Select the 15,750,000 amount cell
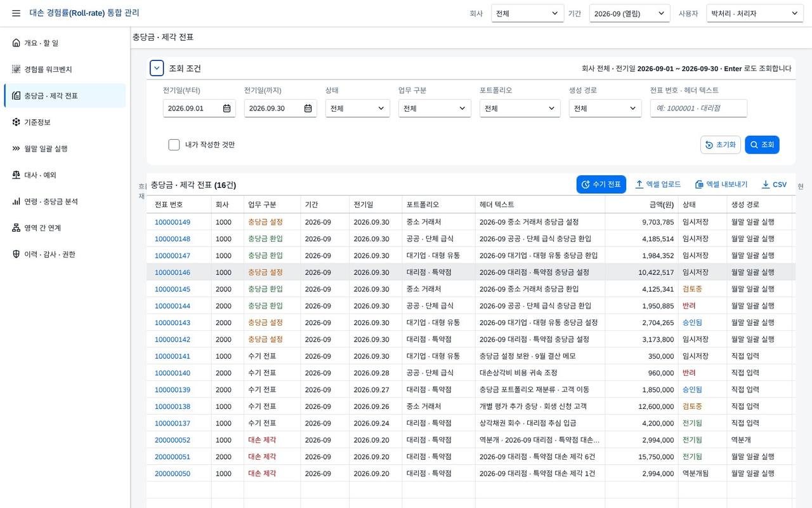812x508 pixels. tap(641, 457)
